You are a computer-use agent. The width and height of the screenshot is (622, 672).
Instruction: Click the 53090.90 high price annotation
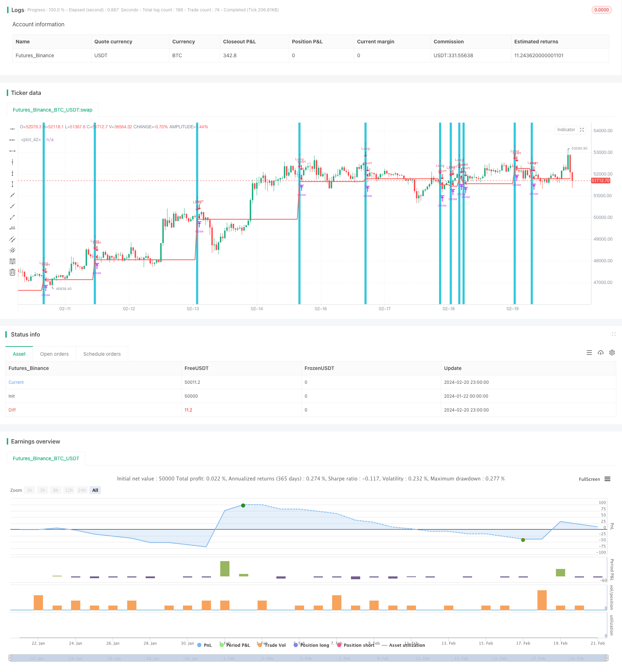[x=579, y=149]
